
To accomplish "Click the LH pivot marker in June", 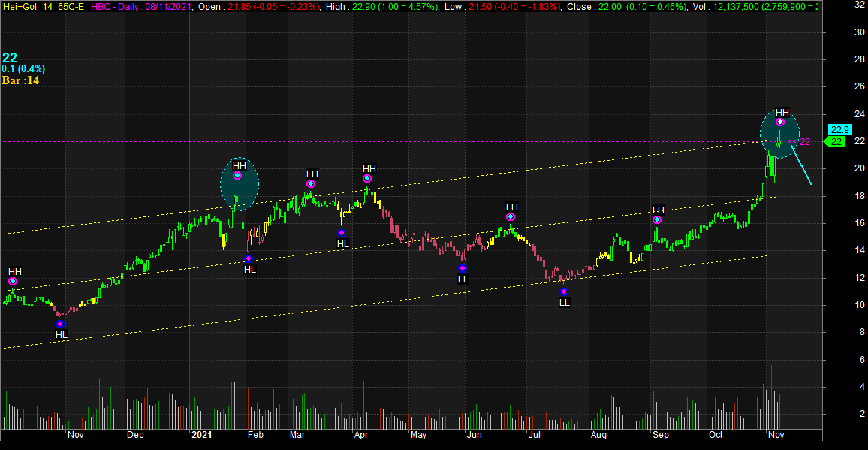I will point(511,217).
